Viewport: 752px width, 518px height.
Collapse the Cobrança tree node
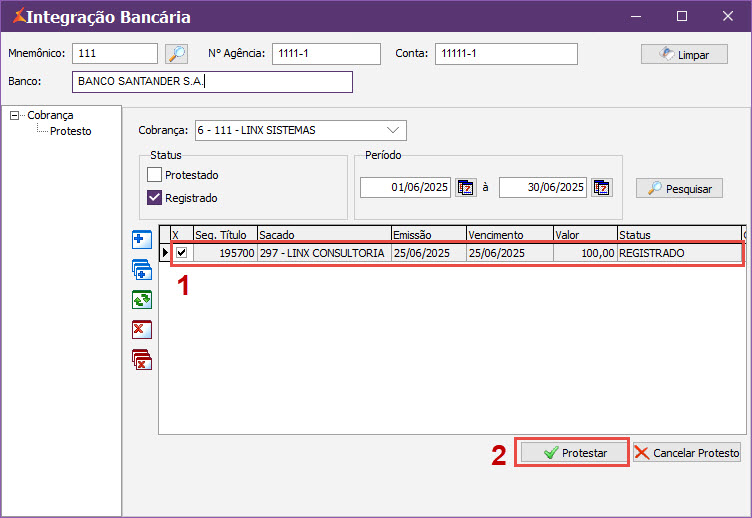click(x=14, y=115)
